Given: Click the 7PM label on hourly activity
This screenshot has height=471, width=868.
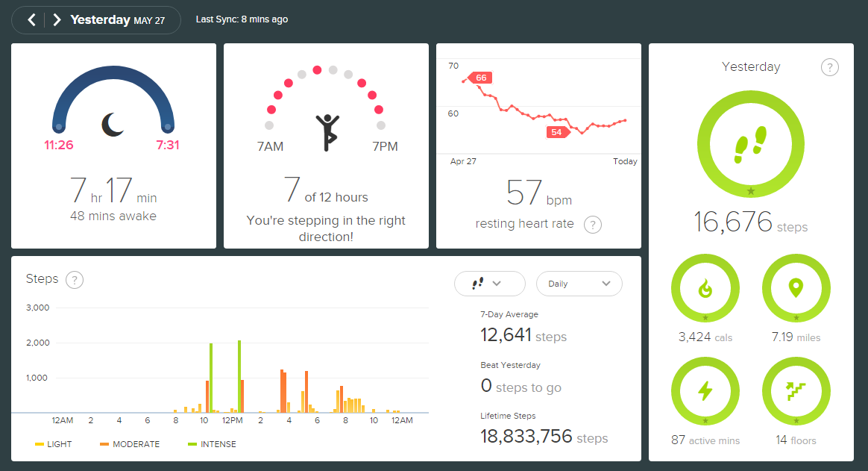Looking at the screenshot, I should click(385, 147).
